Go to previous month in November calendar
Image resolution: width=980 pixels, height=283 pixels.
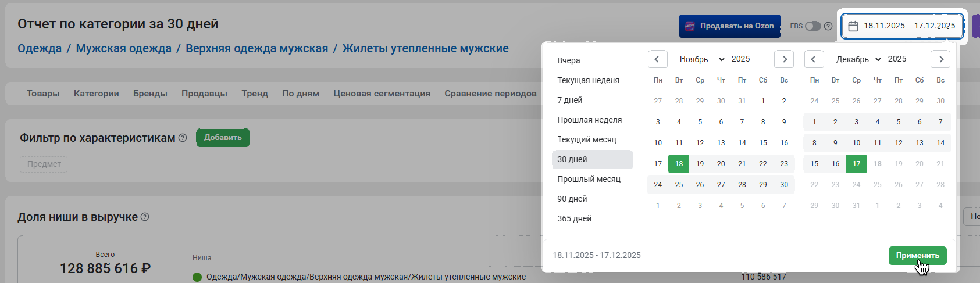[x=657, y=59]
